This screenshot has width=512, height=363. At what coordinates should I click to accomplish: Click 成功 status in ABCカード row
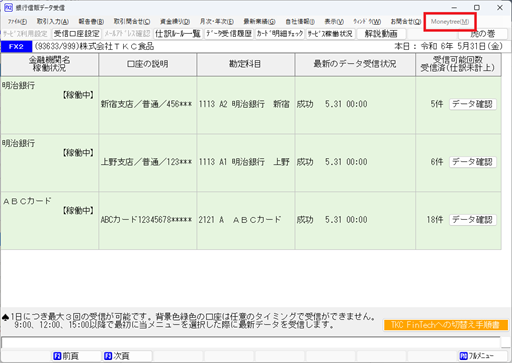305,220
